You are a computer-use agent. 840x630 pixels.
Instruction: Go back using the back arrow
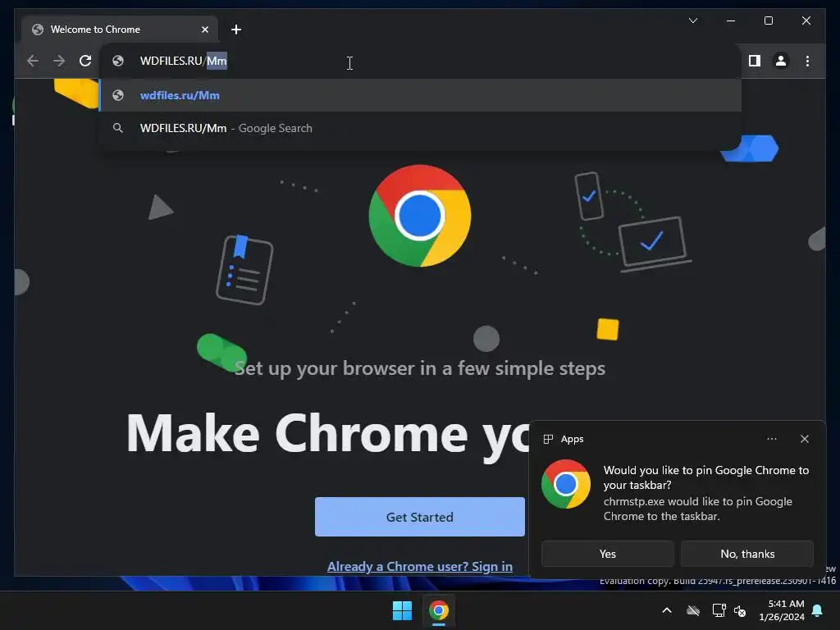point(33,61)
